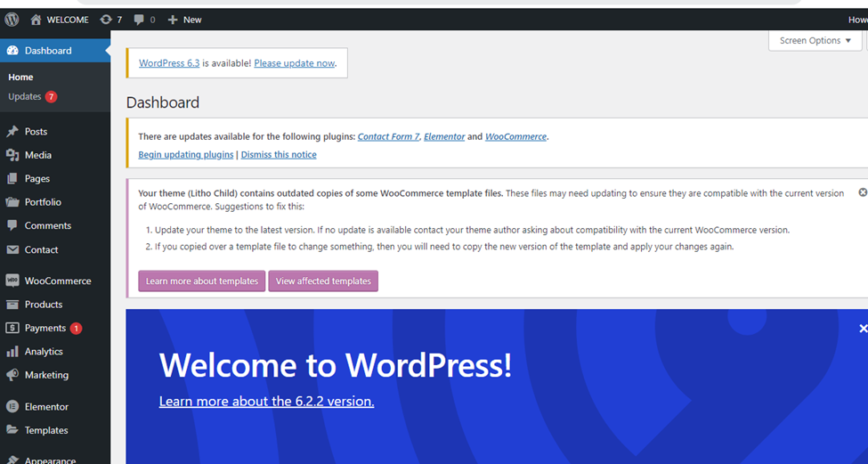Open the Pages menu label
Image resolution: width=868 pixels, height=464 pixels.
pyautogui.click(x=37, y=179)
